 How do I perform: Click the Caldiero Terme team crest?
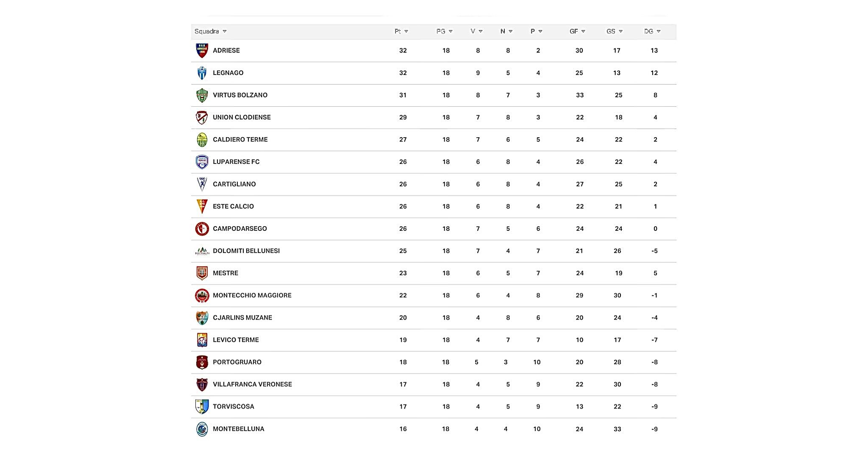point(202,140)
